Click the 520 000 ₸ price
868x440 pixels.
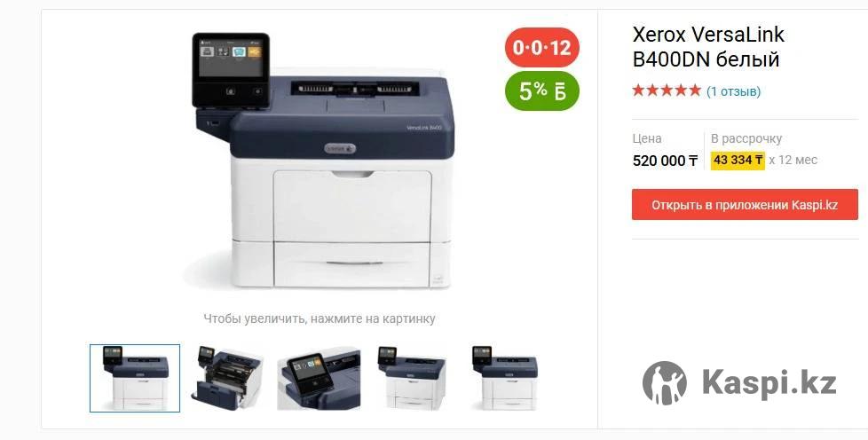click(x=665, y=161)
